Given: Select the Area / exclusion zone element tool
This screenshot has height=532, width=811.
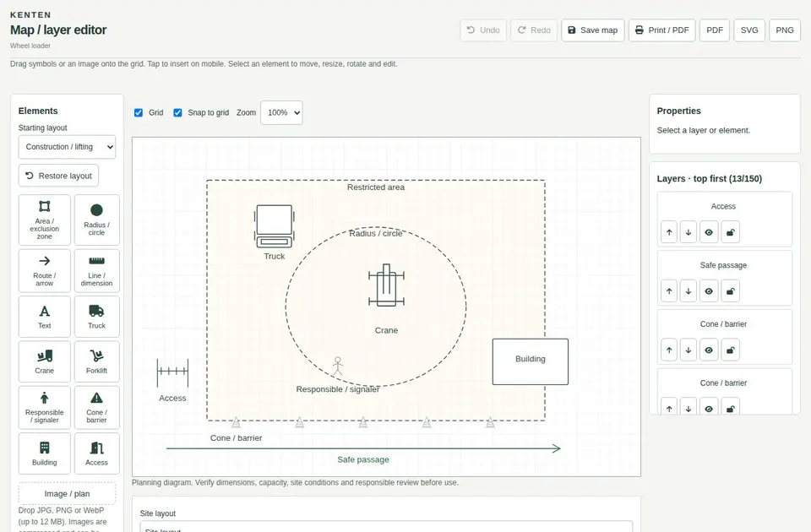Looking at the screenshot, I should [45, 220].
